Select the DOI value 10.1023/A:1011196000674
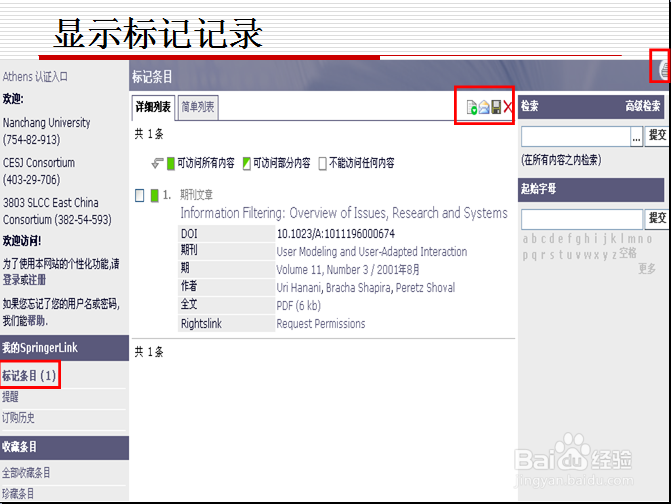The height and width of the screenshot is (504, 671). (336, 234)
